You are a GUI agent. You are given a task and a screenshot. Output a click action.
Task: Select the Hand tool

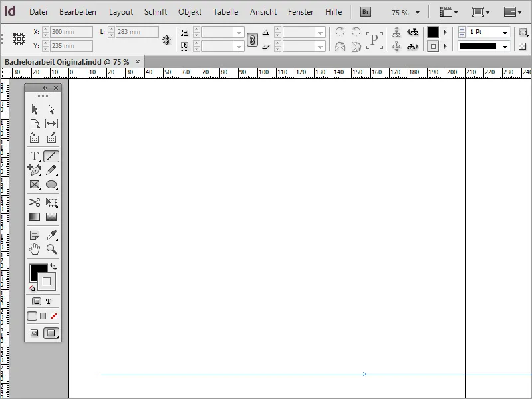coord(35,249)
